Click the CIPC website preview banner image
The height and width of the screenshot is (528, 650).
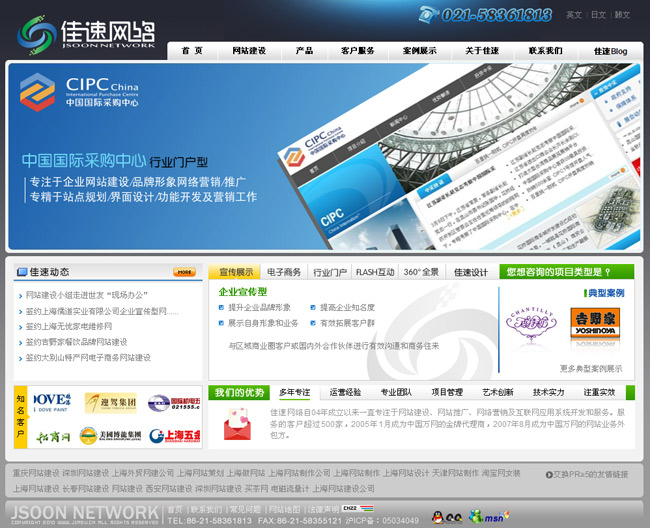coord(458,157)
